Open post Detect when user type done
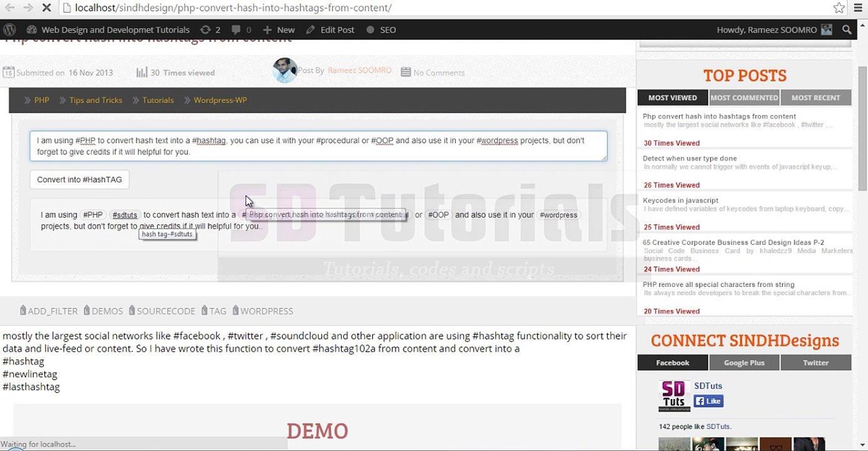The height and width of the screenshot is (451, 868). 690,158
